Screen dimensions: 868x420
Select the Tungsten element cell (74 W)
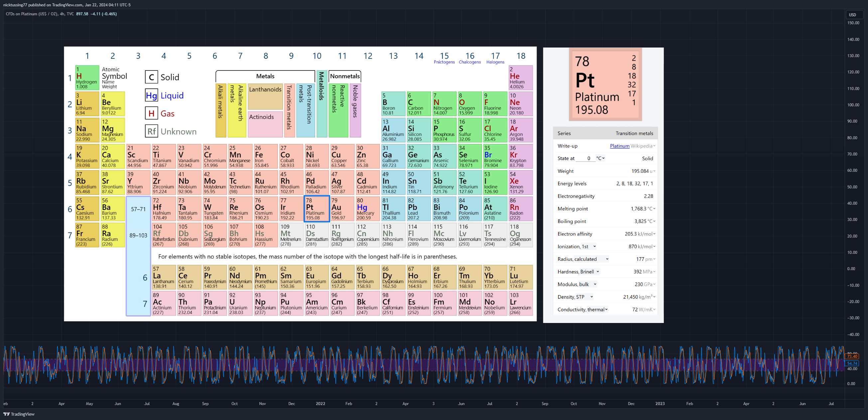coord(215,209)
